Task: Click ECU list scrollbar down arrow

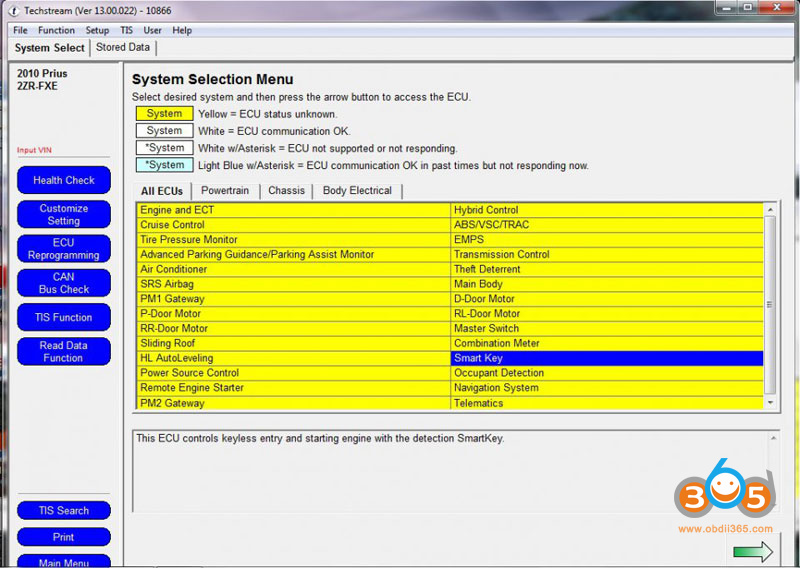Action: coord(770,403)
